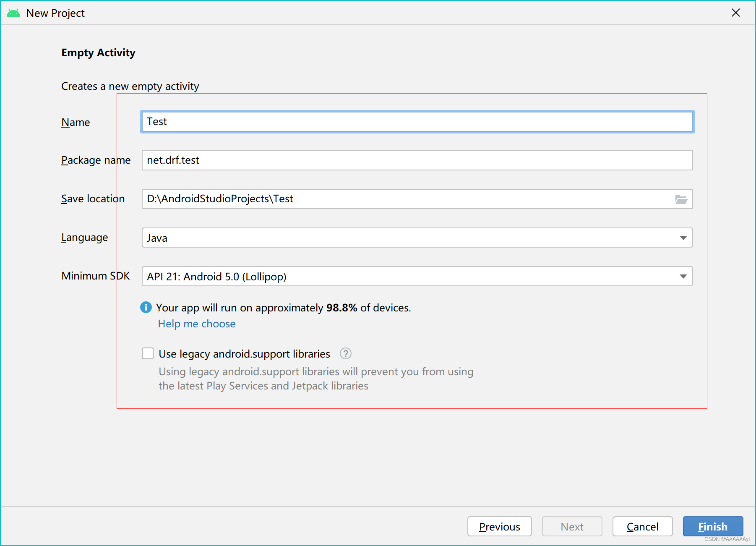Screen dimensions: 756x546
Task: Click the blue info icon near device percentage
Action: point(146,307)
